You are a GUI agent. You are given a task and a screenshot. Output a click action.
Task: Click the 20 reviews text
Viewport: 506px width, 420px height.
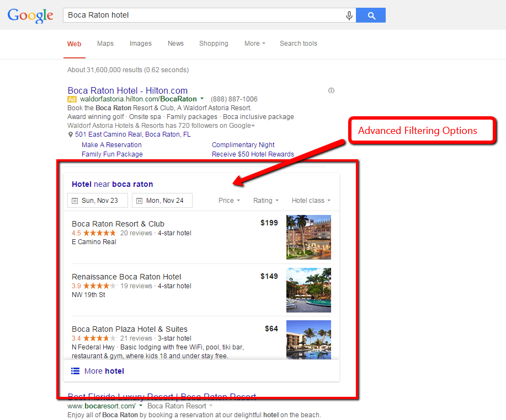136,233
